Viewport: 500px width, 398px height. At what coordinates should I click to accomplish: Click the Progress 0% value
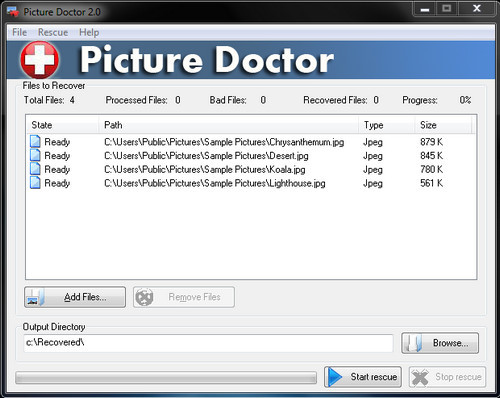465,100
